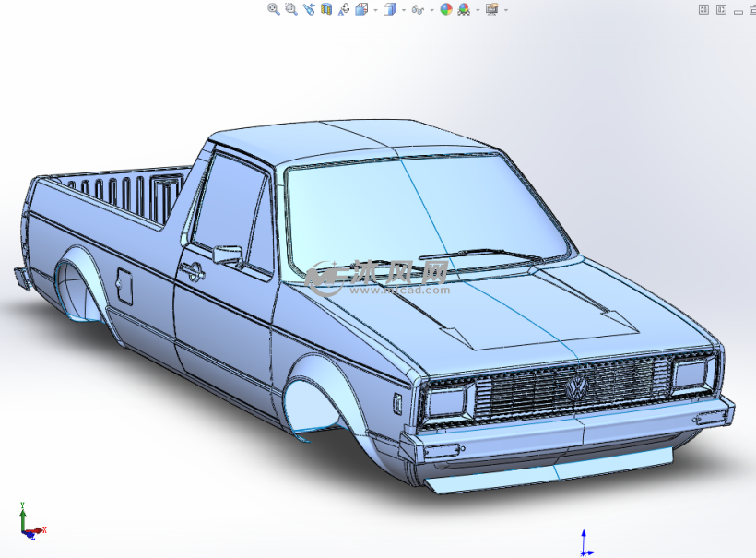Expand the Apply Scene dropdown arrow
The height and width of the screenshot is (558, 756).
(x=477, y=10)
